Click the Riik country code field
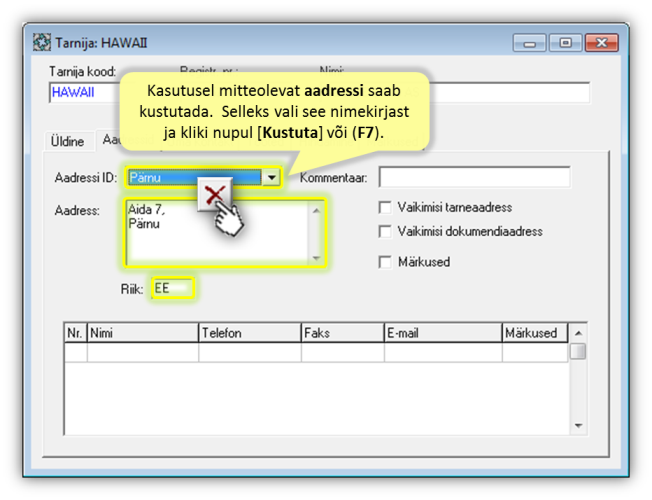The height and width of the screenshot is (500, 652). tap(170, 288)
